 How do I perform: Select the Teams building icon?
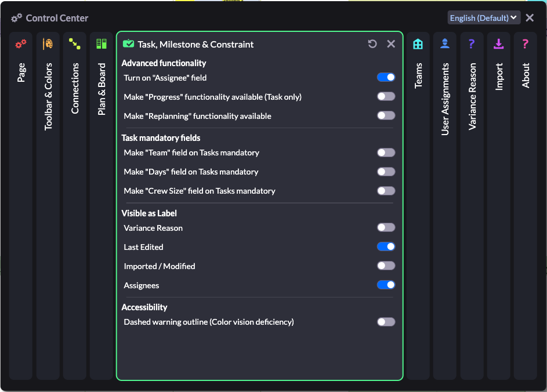(418, 43)
